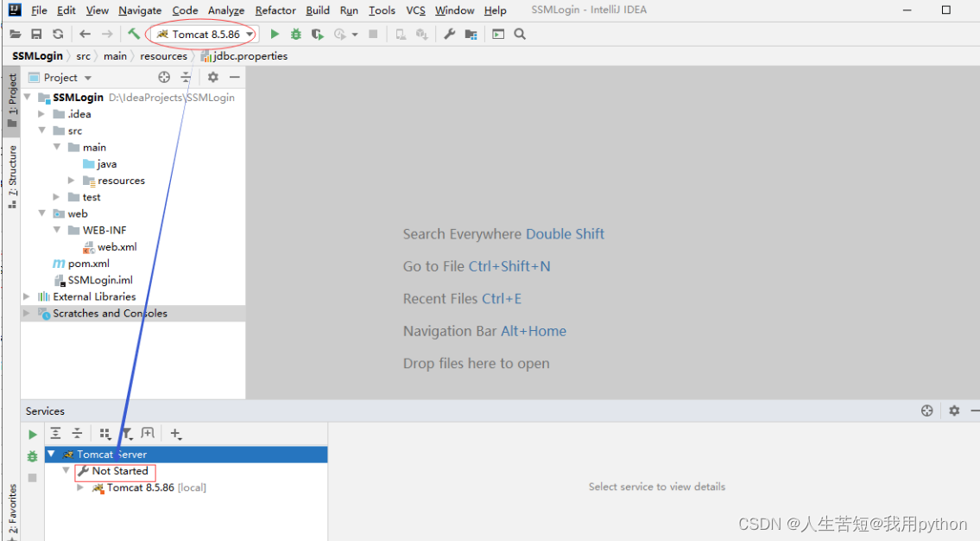
Task: Select the web.xml file in tree
Action: [117, 246]
